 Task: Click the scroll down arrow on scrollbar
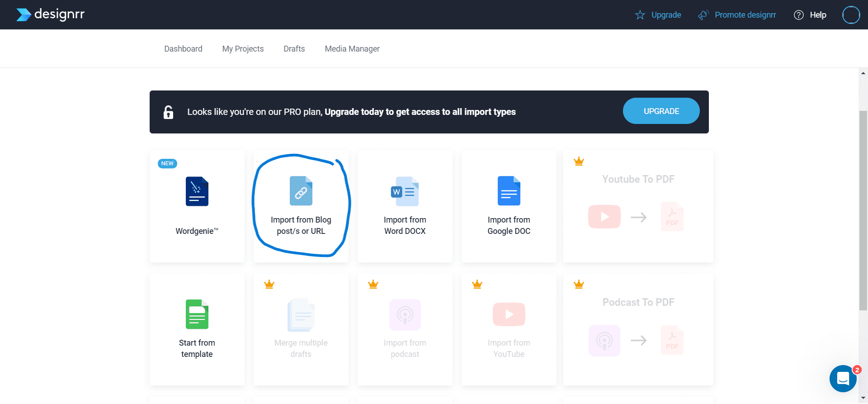[x=863, y=398]
